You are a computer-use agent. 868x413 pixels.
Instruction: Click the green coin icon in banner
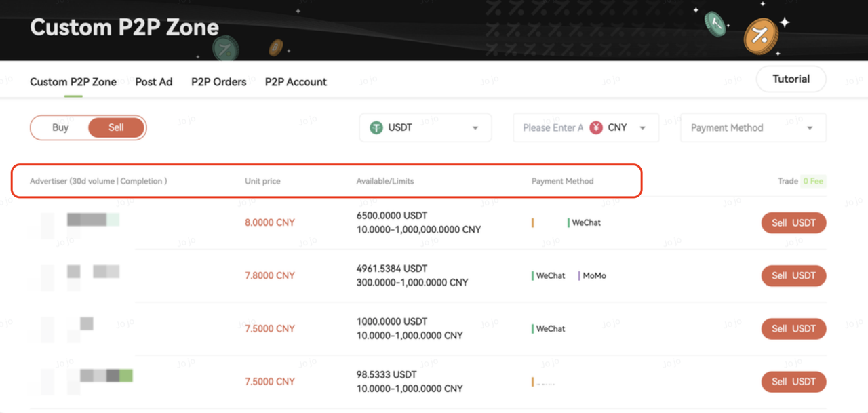click(715, 24)
